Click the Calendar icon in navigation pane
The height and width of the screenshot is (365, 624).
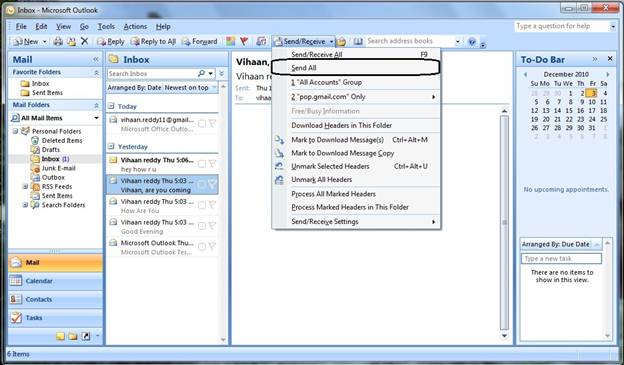[x=16, y=281]
